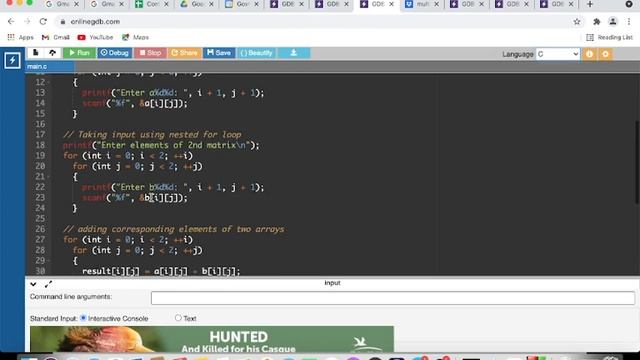Open the Language dropdown
The image size is (640, 360).
[x=558, y=54]
